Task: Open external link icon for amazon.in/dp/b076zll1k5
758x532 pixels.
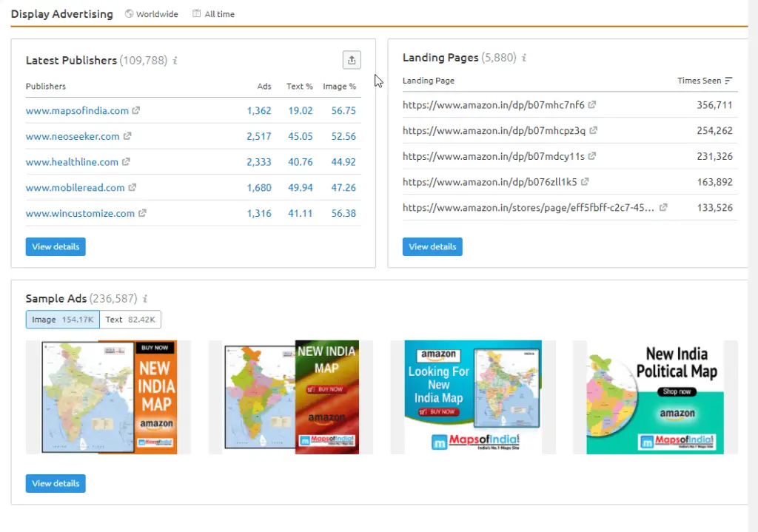Action: click(x=585, y=181)
